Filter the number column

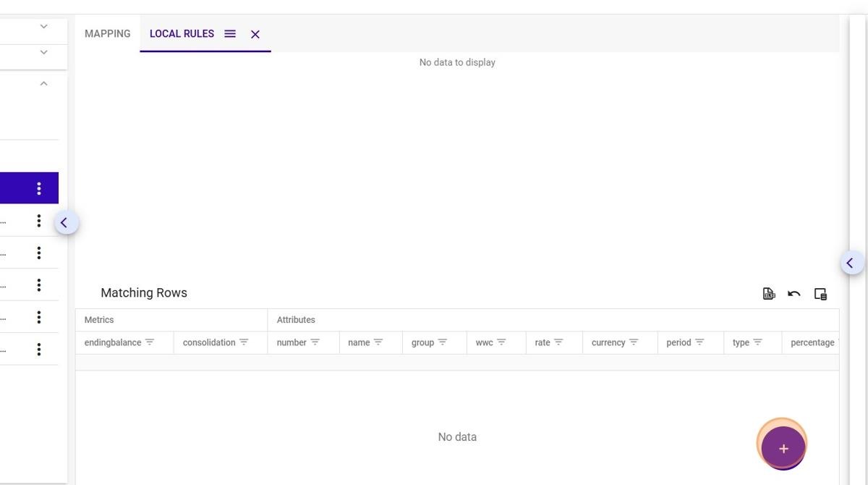coord(315,342)
